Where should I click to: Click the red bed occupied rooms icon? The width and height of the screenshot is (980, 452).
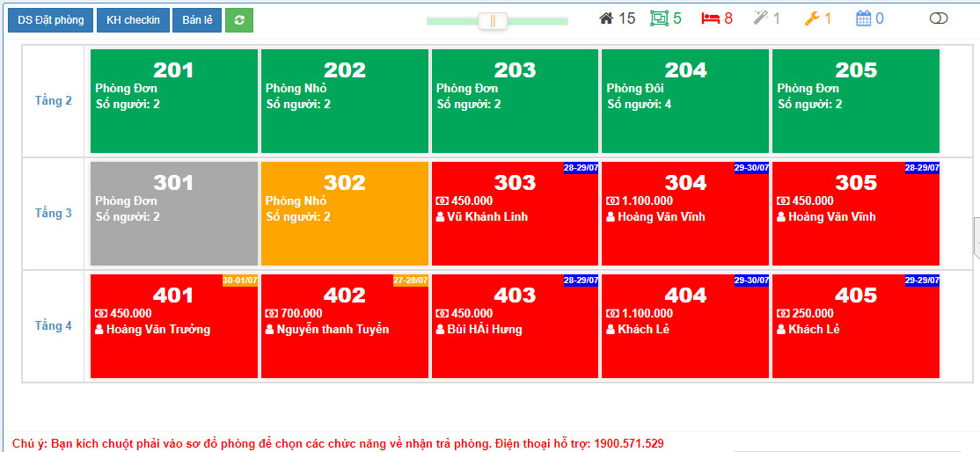pyautogui.click(x=711, y=18)
